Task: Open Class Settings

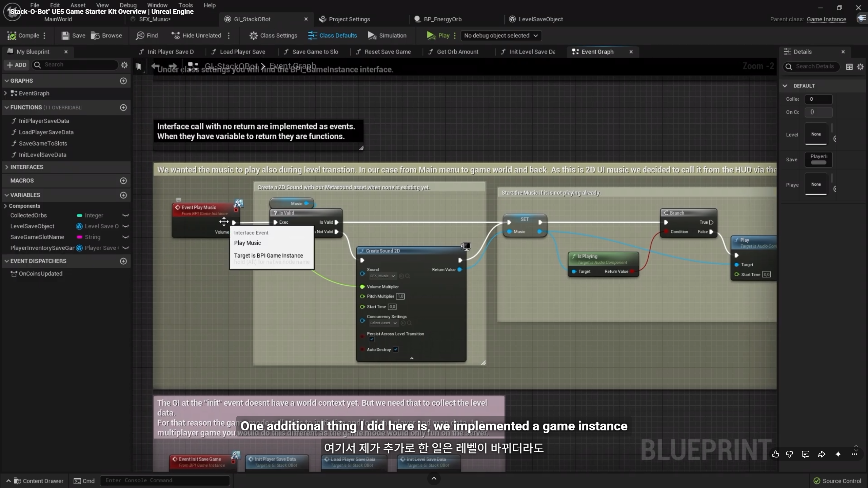Action: pyautogui.click(x=273, y=36)
